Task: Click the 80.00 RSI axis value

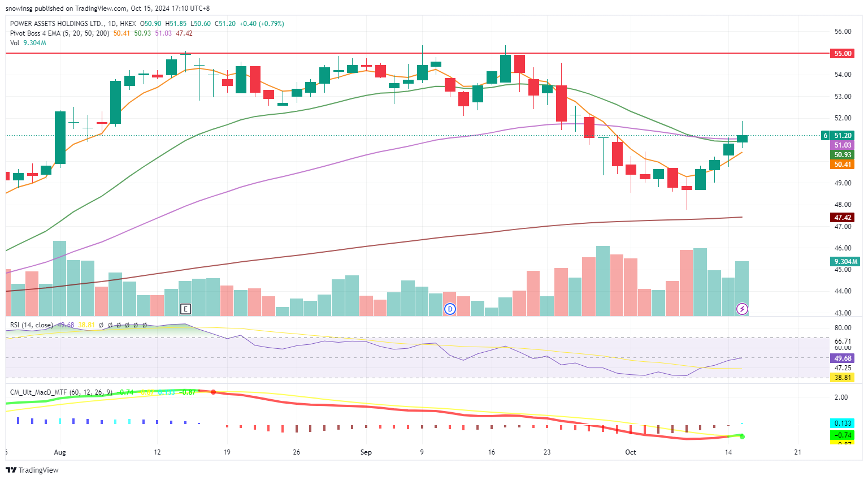Action: click(843, 328)
